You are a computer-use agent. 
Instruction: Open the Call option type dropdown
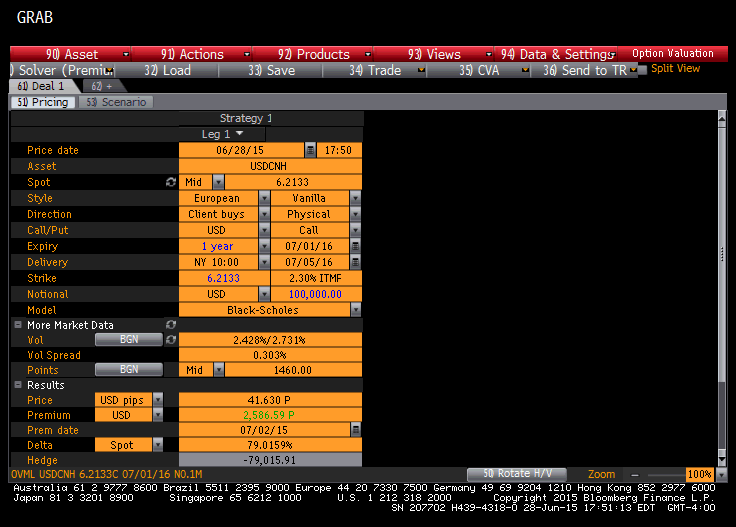point(355,230)
